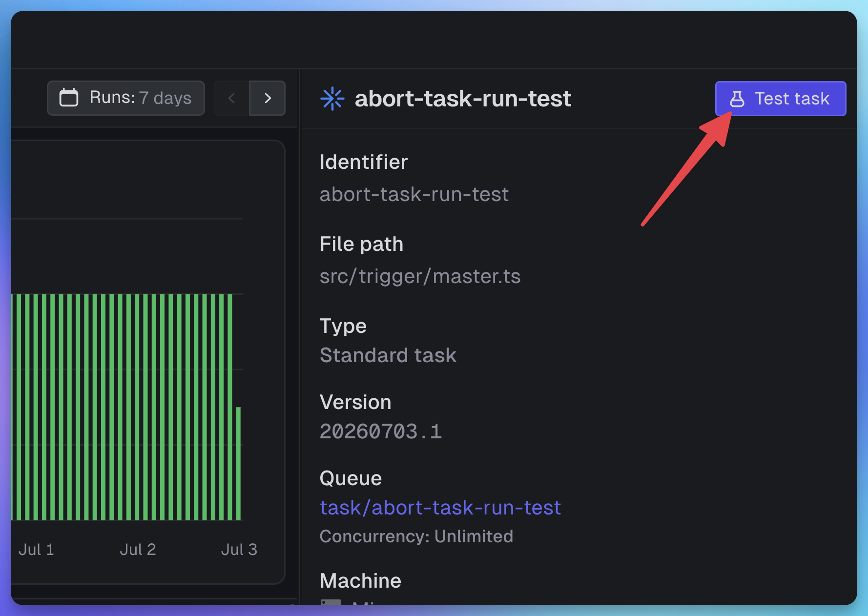Click the Version field label

pos(355,402)
